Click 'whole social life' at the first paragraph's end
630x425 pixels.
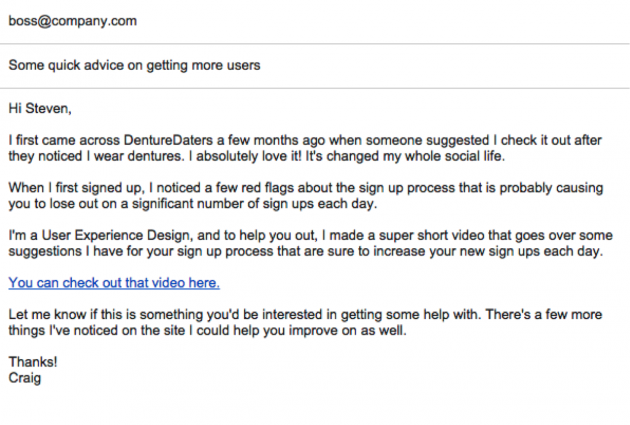pos(454,156)
